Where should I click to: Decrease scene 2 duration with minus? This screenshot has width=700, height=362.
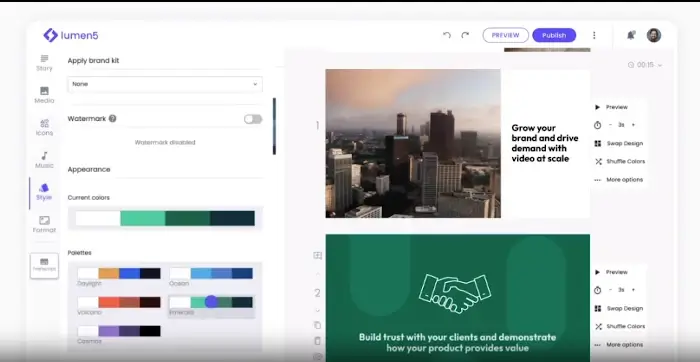tap(610, 290)
